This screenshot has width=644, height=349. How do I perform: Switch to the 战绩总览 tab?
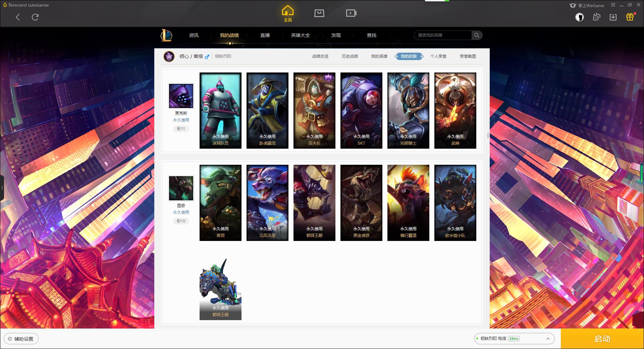pos(320,56)
